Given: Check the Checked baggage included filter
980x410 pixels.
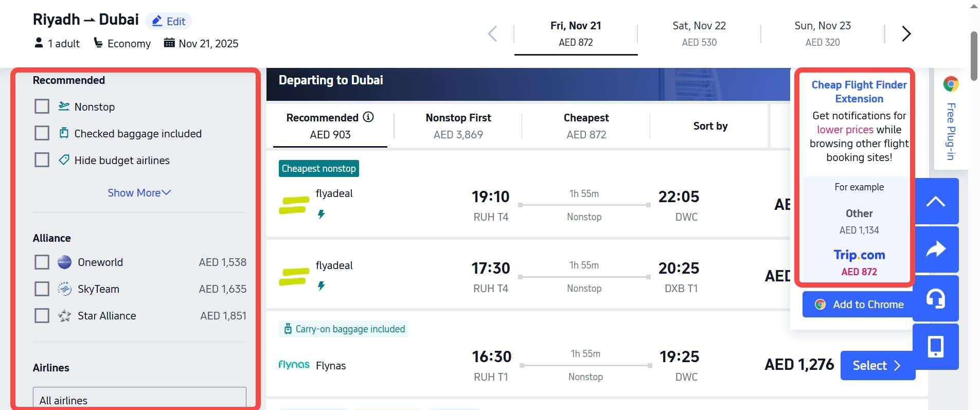Looking at the screenshot, I should pos(42,133).
